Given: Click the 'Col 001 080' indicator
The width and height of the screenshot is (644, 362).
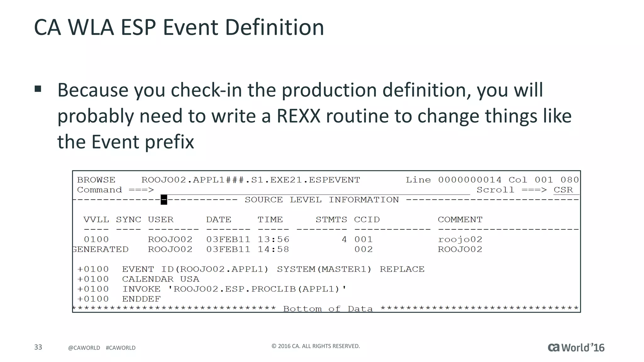Looking at the screenshot, I should coord(544,180).
